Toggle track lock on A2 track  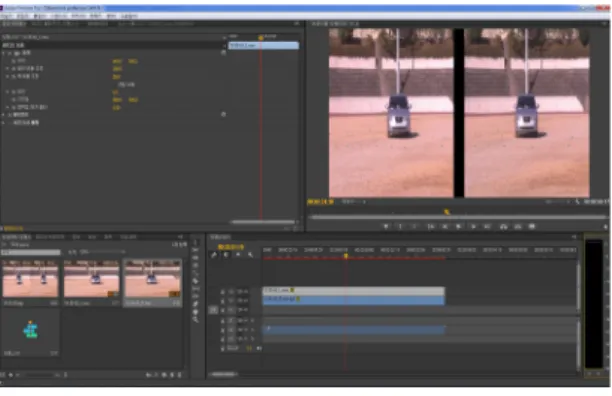click(x=222, y=330)
